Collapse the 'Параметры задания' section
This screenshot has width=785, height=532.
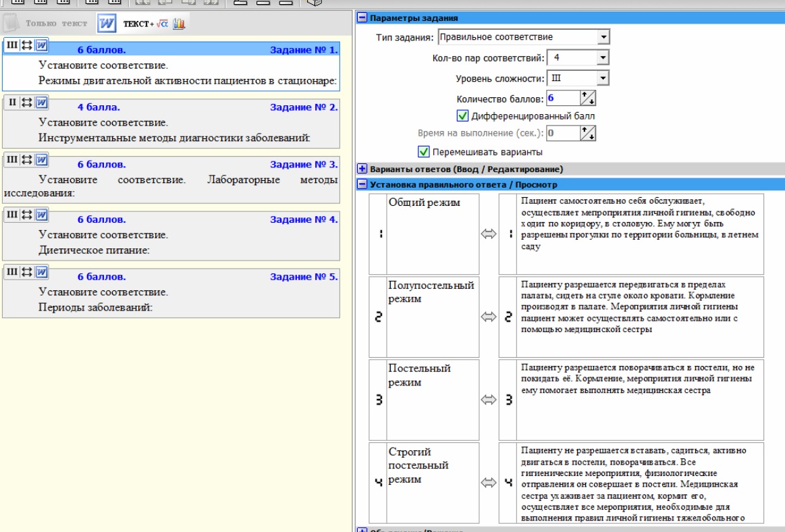[362, 18]
